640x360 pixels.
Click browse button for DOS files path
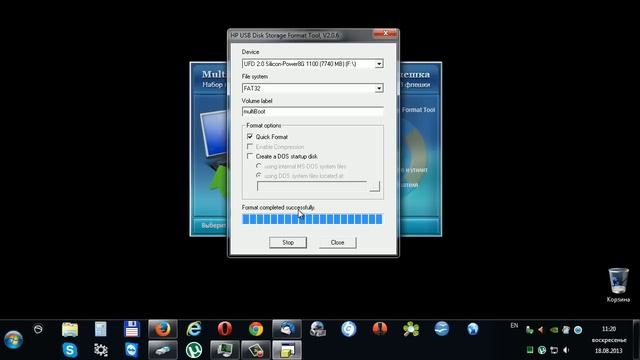(x=375, y=186)
